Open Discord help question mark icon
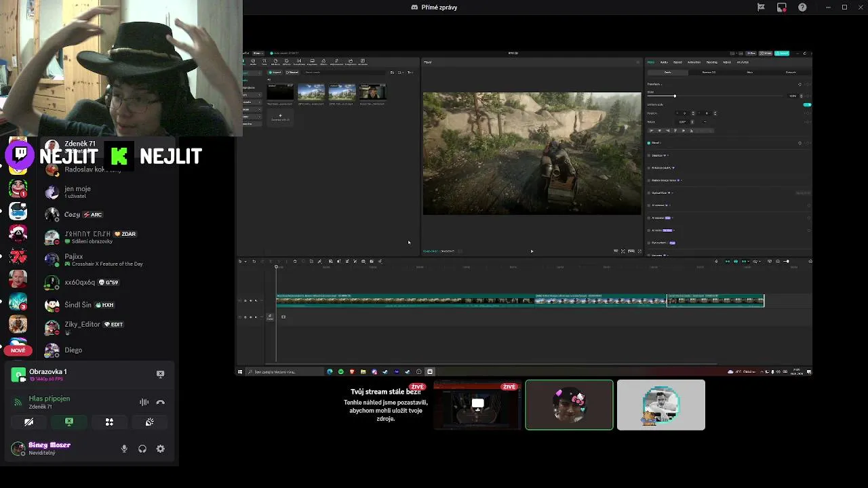 click(803, 7)
